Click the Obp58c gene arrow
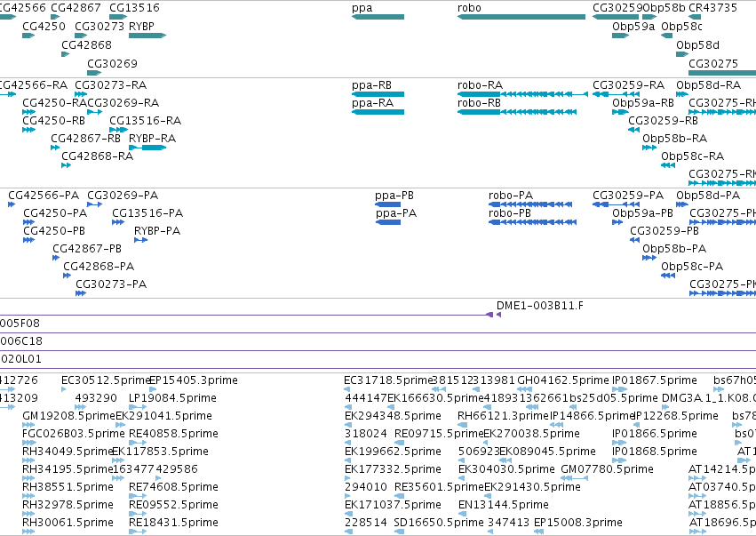This screenshot has height=536, width=756. (667, 36)
